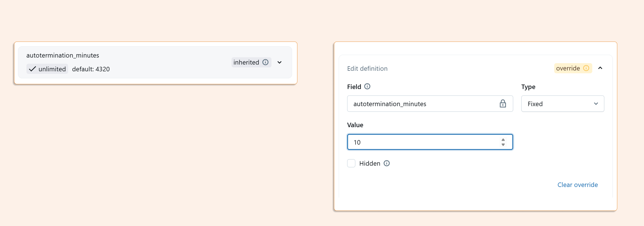
Task: Click the info icon next to Field label
Action: pos(367,86)
